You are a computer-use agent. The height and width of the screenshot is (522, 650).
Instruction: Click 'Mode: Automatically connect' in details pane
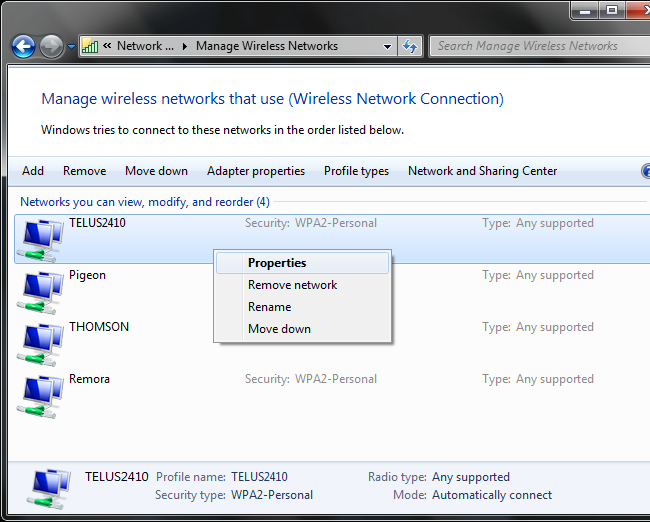point(473,495)
